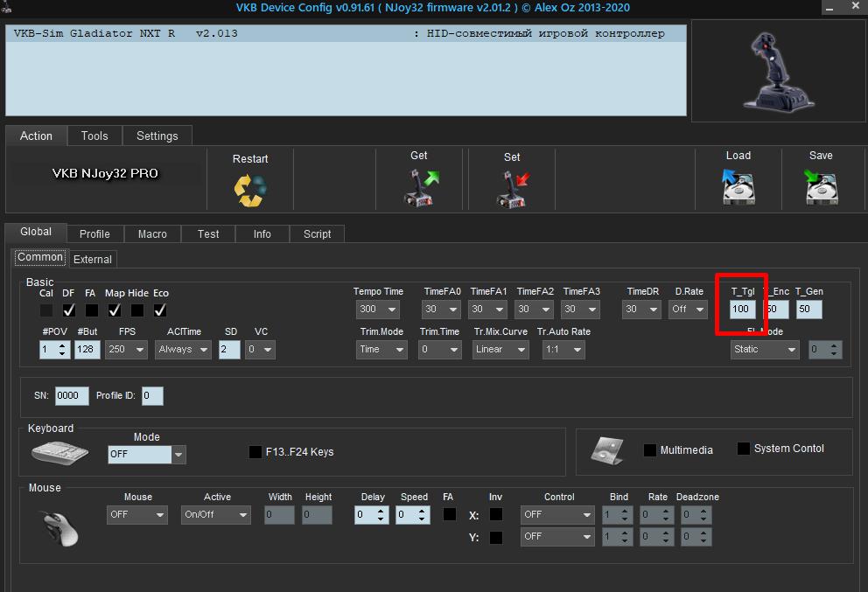Switch to the External sub-tab
Screen dimensions: 868x592
pyautogui.click(x=93, y=260)
